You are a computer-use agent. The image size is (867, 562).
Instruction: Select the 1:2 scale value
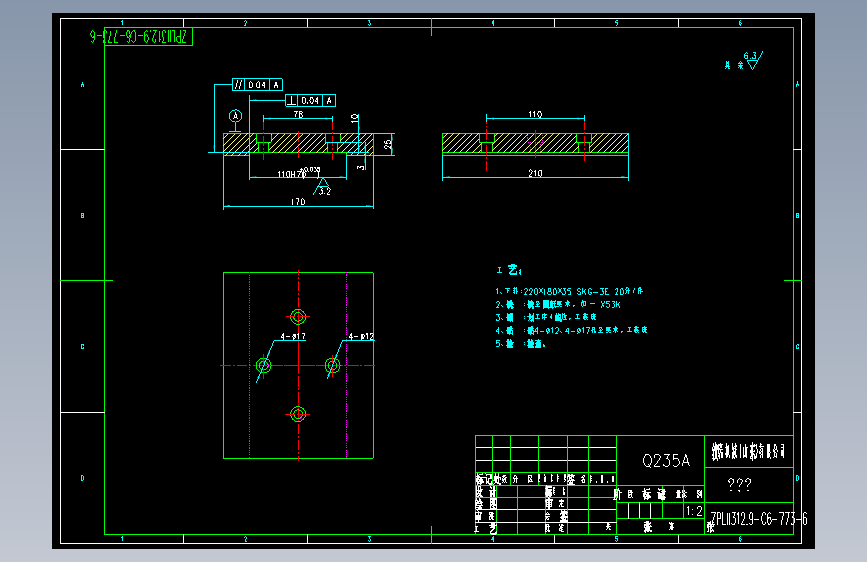[694, 511]
